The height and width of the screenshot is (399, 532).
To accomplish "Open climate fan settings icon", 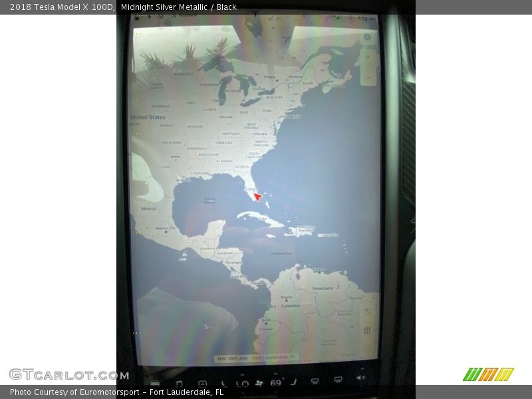I will click(x=259, y=383).
